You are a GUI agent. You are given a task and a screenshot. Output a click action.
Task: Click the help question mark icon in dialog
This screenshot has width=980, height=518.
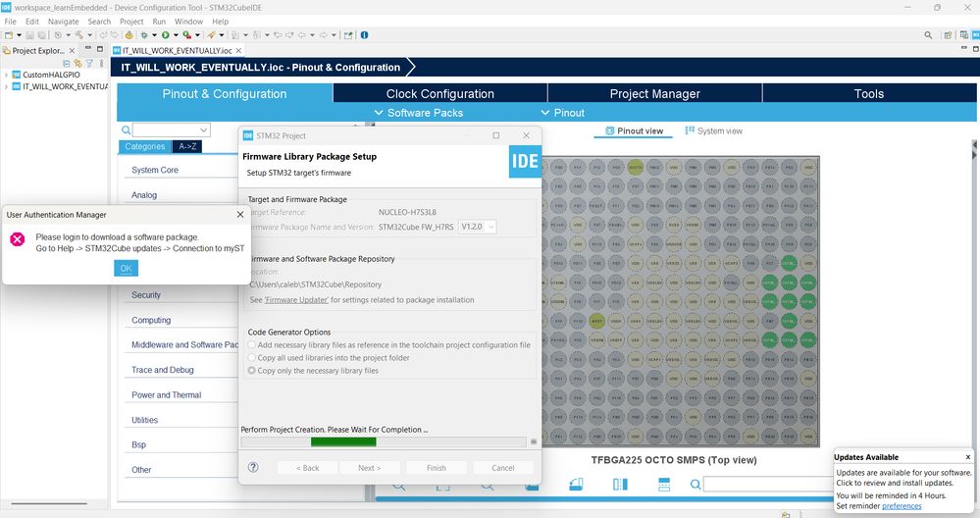pyautogui.click(x=253, y=467)
